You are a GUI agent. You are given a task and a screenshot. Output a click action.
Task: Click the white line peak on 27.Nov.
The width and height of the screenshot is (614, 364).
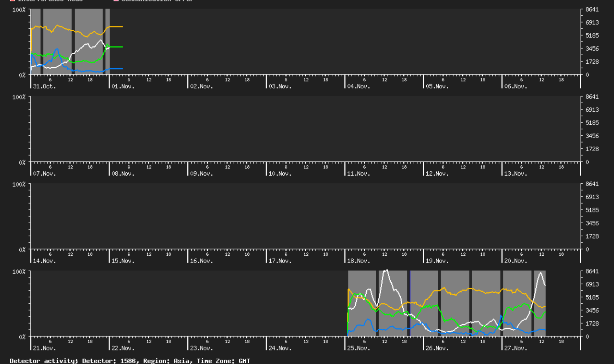click(541, 273)
